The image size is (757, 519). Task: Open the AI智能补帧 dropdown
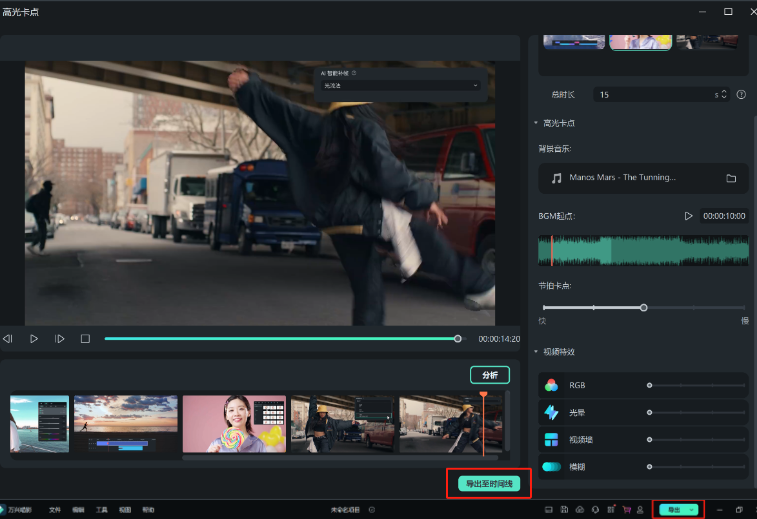tap(401, 86)
